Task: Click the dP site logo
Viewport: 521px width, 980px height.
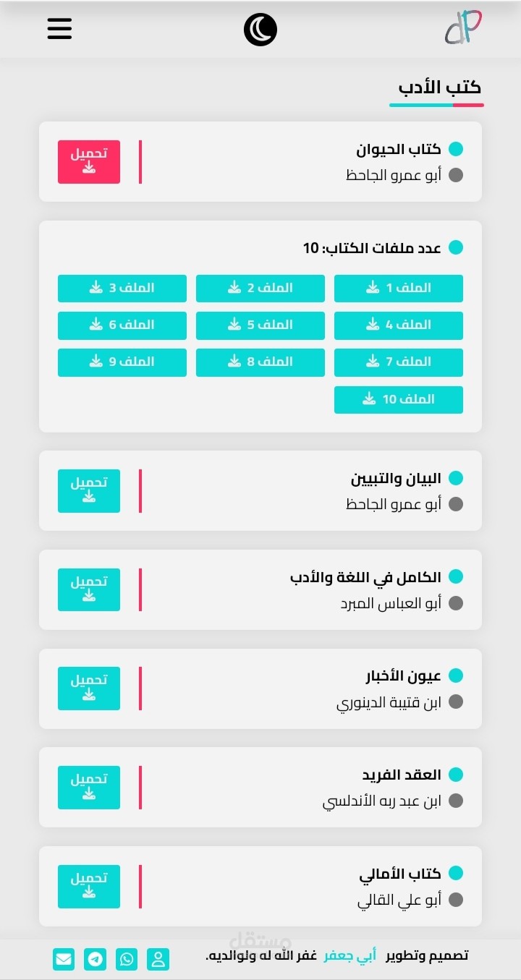Action: point(463,28)
